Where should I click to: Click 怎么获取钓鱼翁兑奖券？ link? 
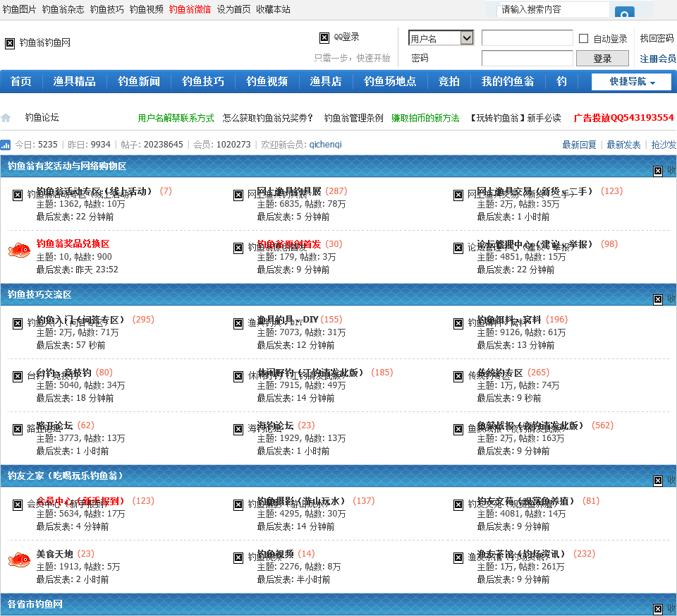[x=268, y=118]
